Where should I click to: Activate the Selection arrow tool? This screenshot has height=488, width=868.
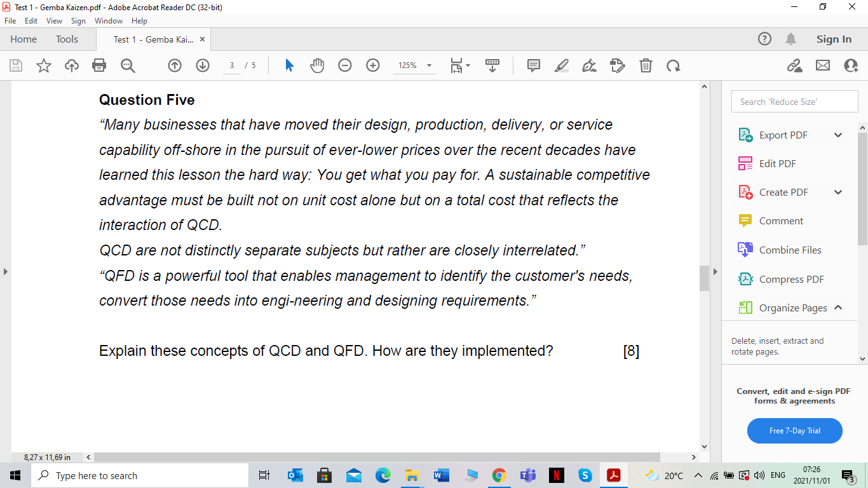288,65
